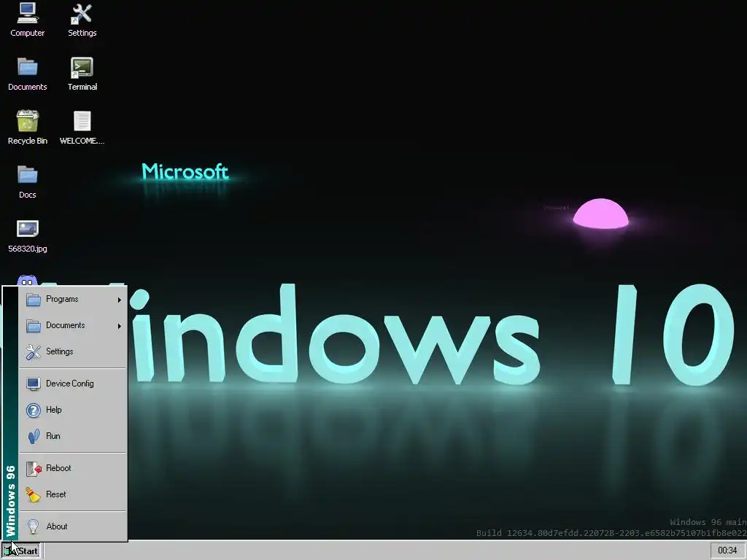Select the Docs folder icon
Screen dimensions: 747x560
click(27, 182)
